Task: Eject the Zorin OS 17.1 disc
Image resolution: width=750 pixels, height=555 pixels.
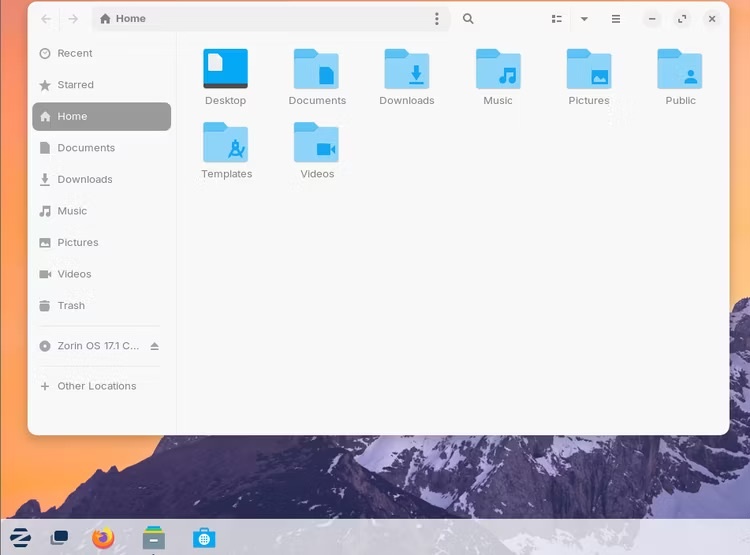Action: pos(154,346)
